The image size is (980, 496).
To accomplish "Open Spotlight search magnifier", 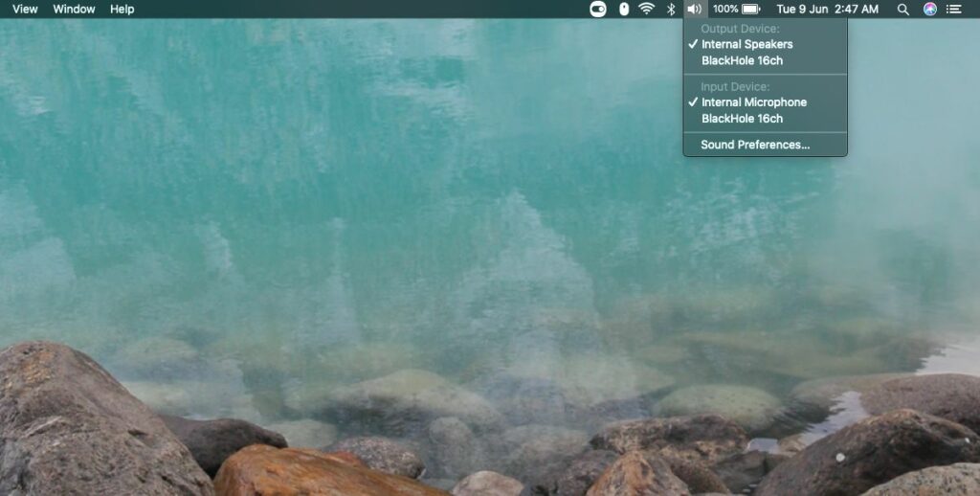I will coord(903,9).
